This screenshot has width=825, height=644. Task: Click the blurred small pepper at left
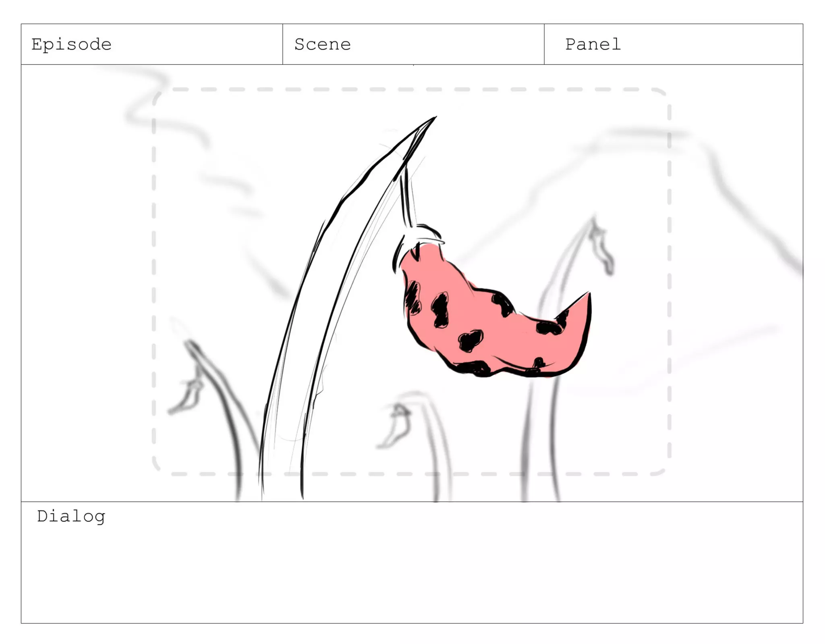(186, 397)
